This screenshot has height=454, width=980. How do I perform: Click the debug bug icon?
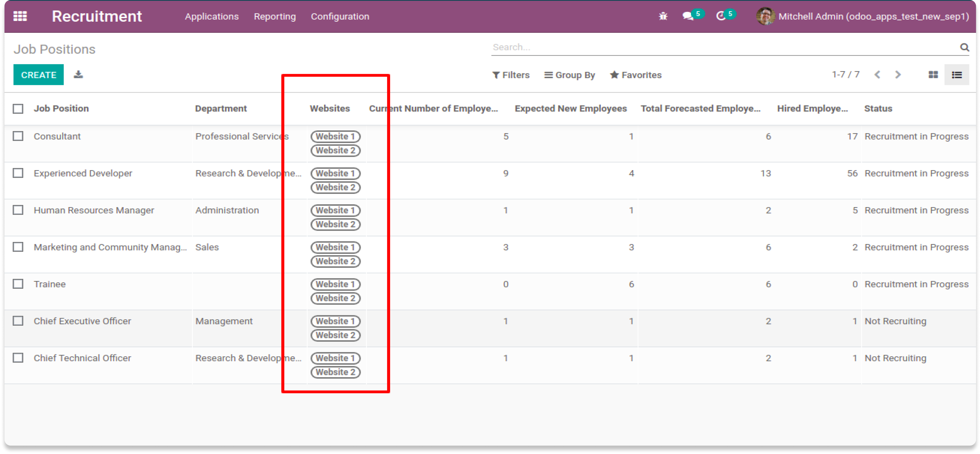pos(663,16)
